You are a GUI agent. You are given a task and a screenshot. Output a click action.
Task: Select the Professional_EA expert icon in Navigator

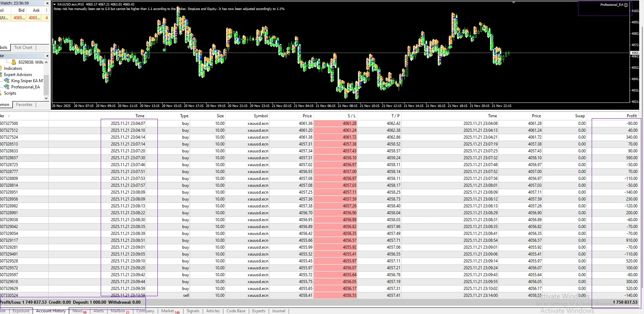[7, 87]
